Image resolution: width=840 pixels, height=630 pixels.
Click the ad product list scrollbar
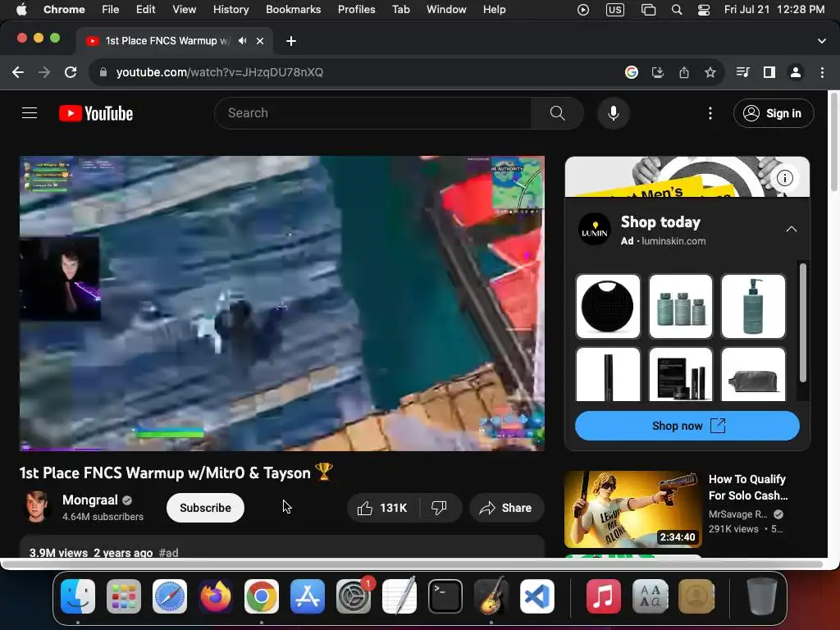pos(802,323)
